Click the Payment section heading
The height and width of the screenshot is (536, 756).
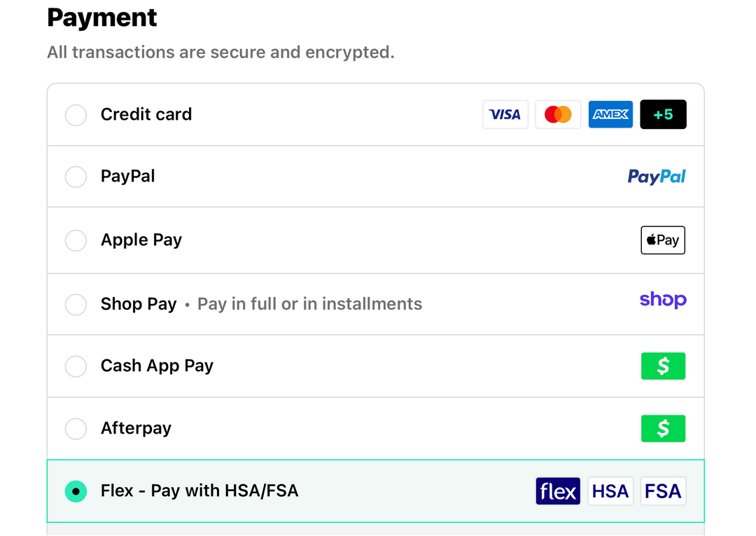(x=101, y=18)
